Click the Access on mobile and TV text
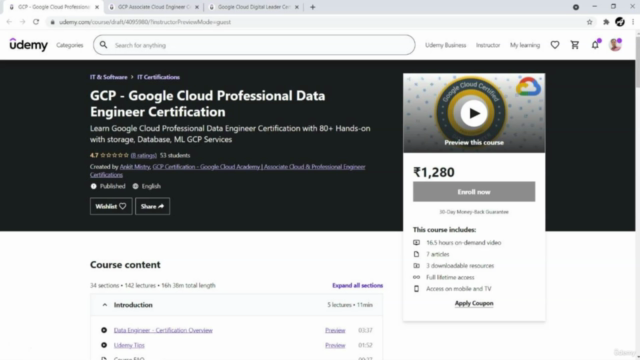The height and width of the screenshot is (360, 640). [x=459, y=289]
